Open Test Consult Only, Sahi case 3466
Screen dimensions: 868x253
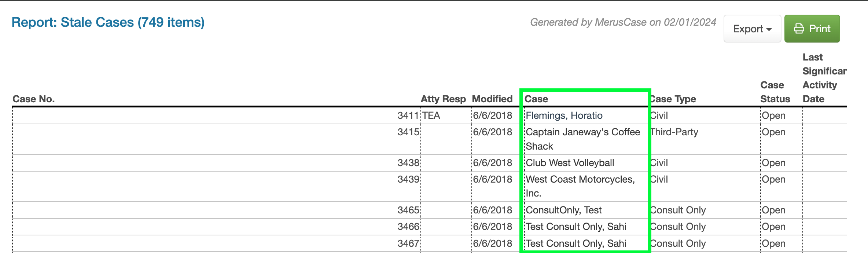tap(576, 227)
